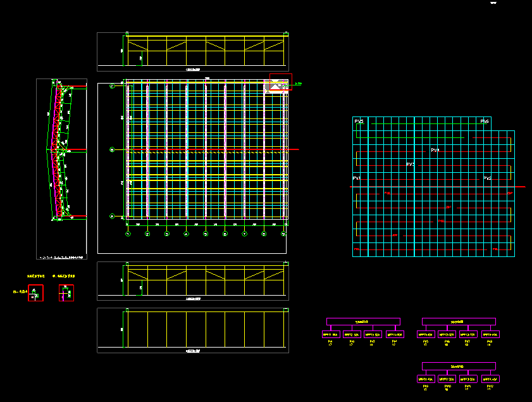532x402 pixels.
Task: Click the PV5 label on panel layout
Action: click(x=359, y=121)
